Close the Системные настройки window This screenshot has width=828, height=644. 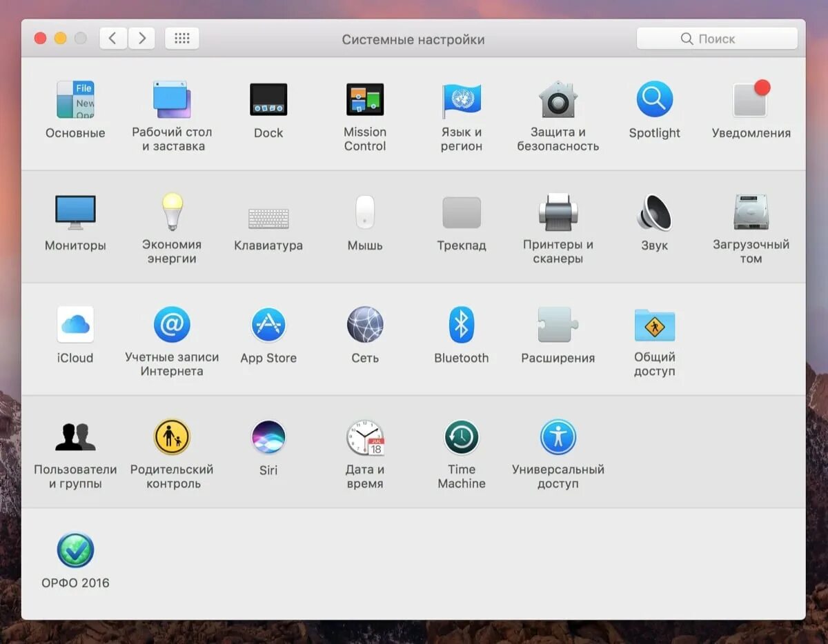[40, 39]
